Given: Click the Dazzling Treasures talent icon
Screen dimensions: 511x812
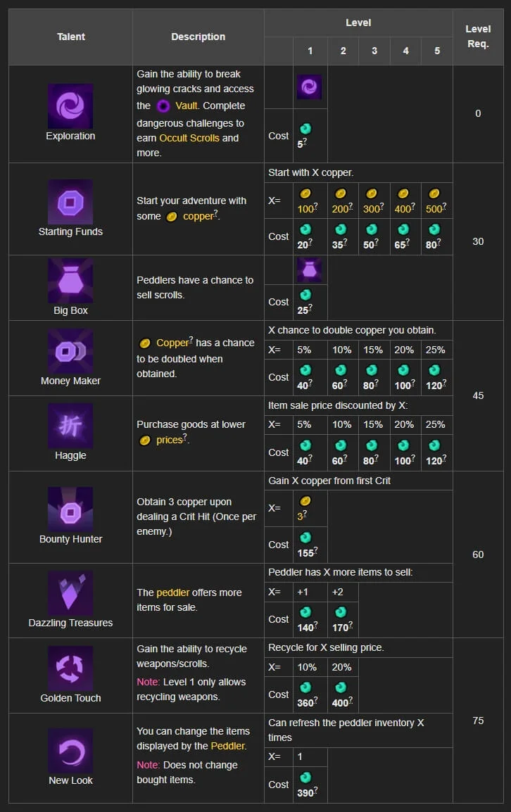Looking at the screenshot, I should coord(70,593).
